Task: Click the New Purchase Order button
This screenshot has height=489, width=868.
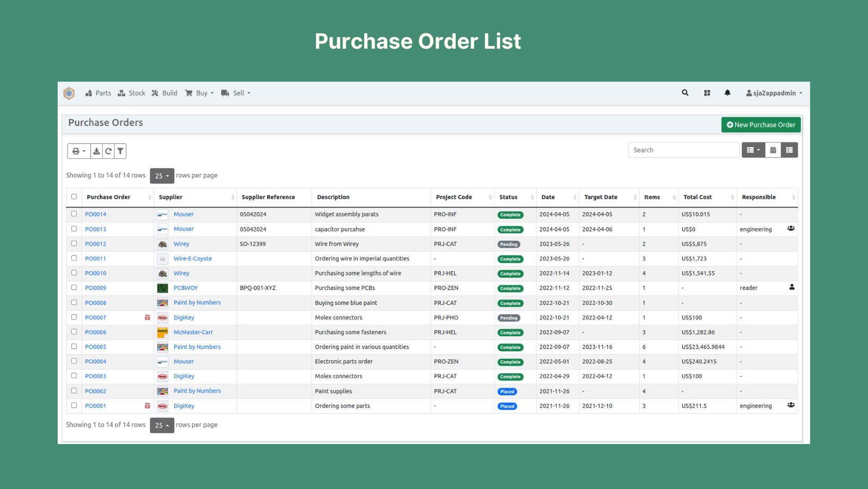Action: point(761,125)
